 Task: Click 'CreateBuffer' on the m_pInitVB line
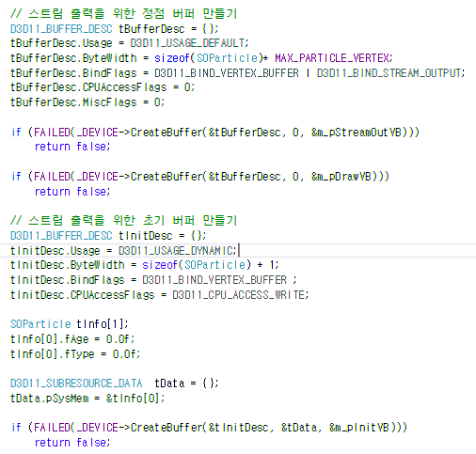coord(167,428)
